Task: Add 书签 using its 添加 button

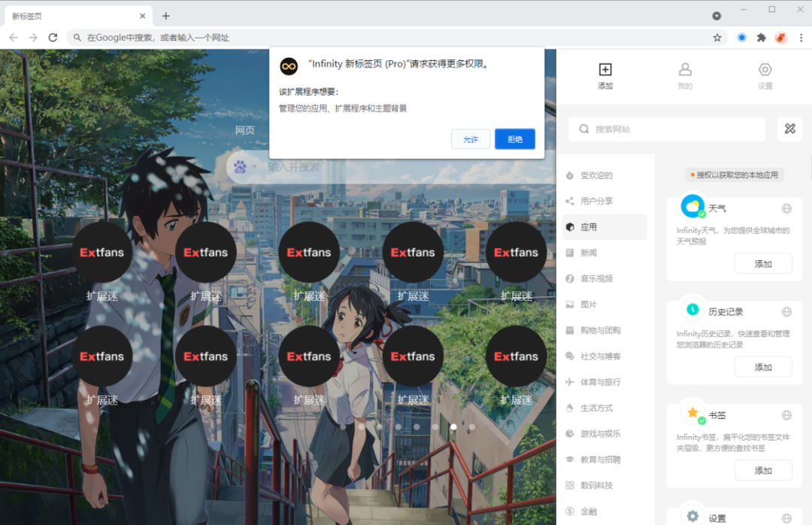Action: [763, 470]
